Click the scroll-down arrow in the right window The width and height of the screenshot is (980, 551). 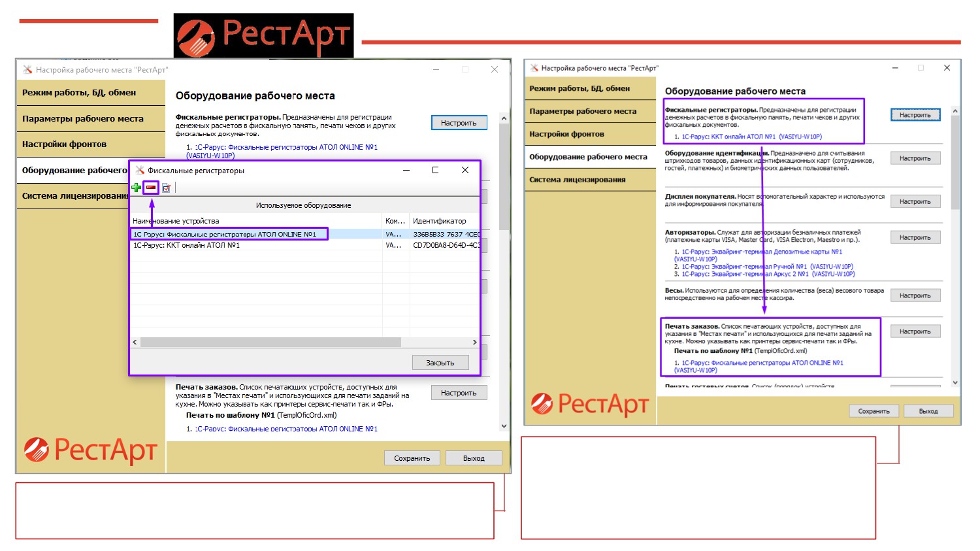(x=955, y=383)
